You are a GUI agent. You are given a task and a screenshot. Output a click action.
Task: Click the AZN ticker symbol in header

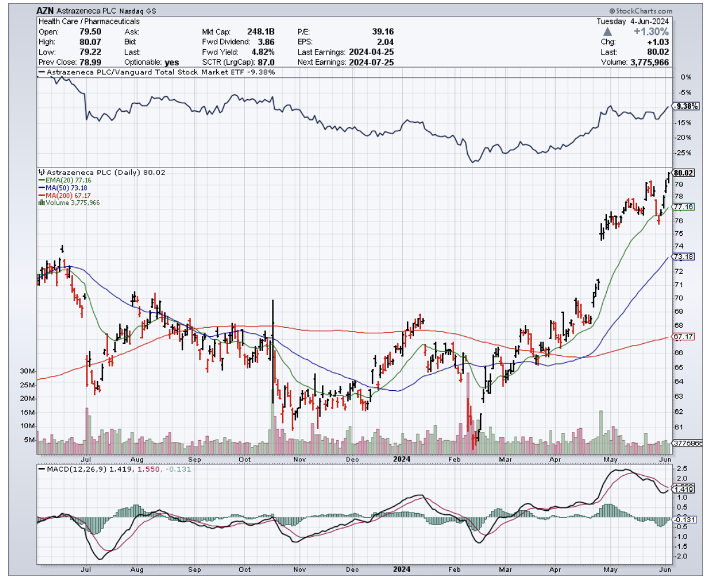46,11
